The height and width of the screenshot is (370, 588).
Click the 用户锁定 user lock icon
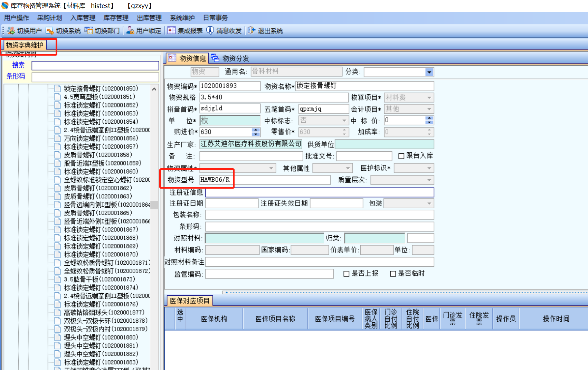pos(130,31)
